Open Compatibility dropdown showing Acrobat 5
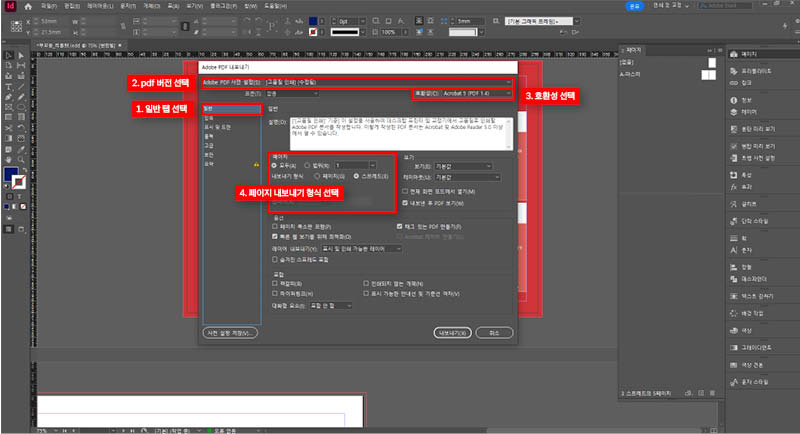The image size is (800, 434). (477, 93)
